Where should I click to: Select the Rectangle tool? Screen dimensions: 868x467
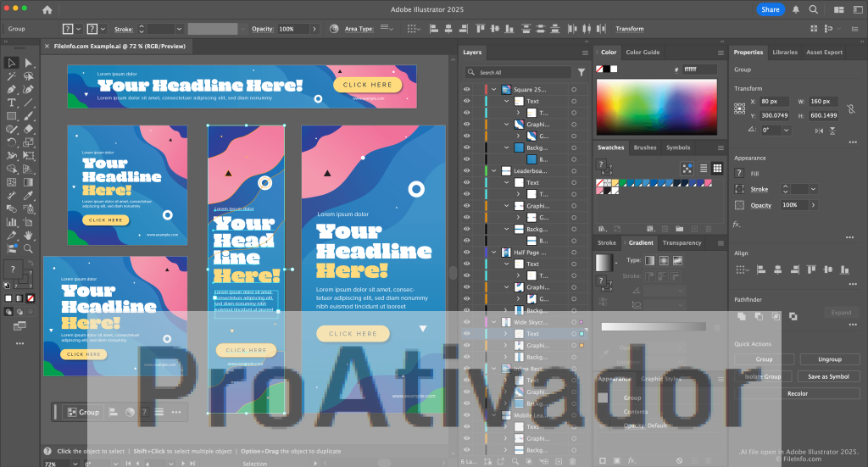11,115
